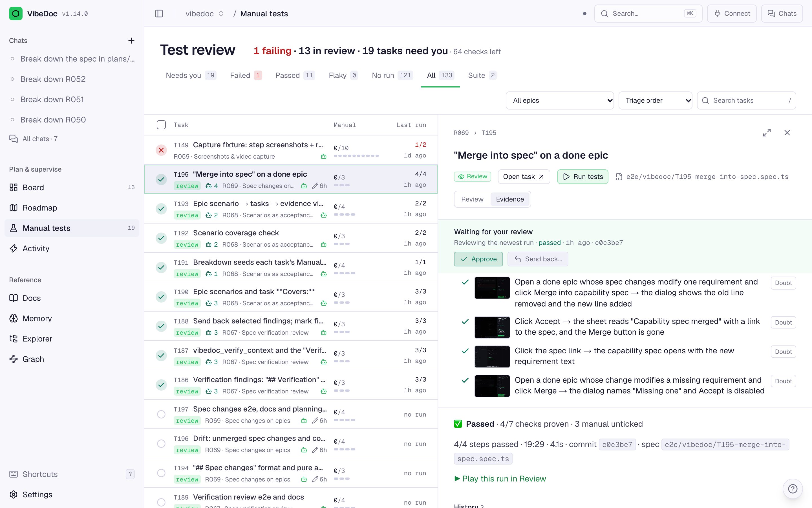Open the first evidence step screenshot thumbnail

492,288
